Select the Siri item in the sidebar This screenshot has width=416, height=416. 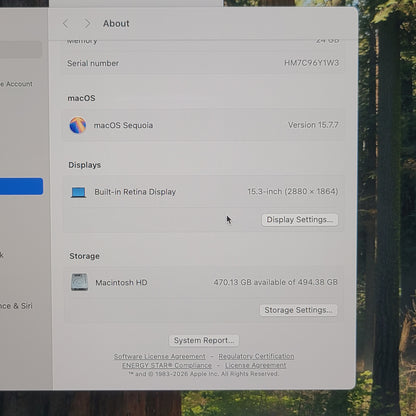16,306
